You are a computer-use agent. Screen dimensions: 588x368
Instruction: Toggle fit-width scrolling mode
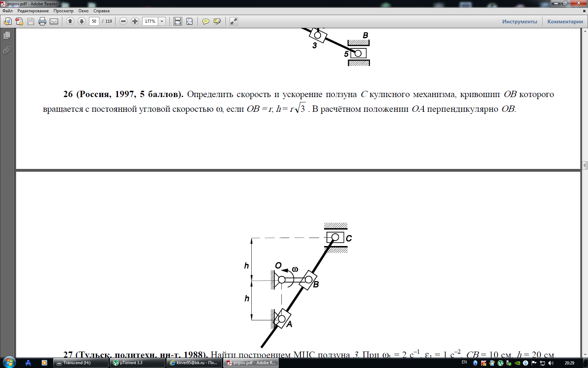tap(178, 21)
